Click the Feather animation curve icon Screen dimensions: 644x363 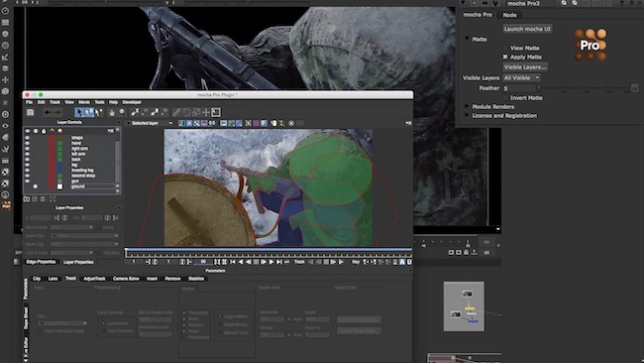[x=635, y=88]
